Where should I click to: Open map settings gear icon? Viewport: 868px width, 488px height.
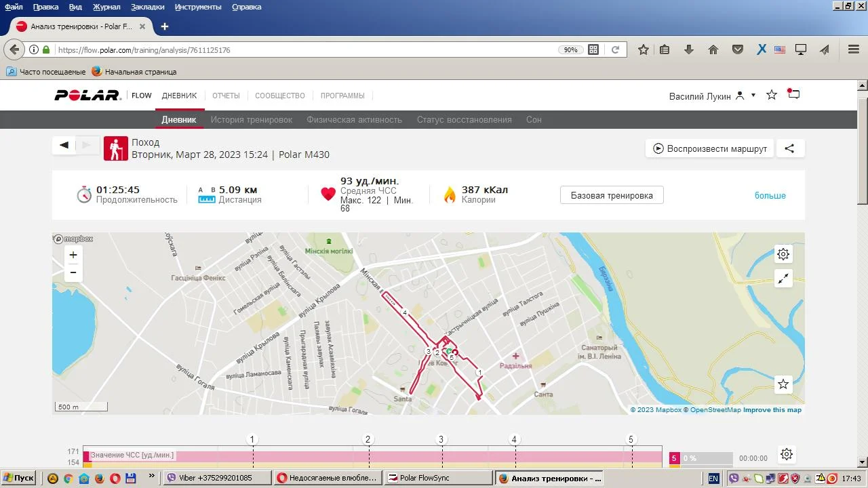coord(783,254)
